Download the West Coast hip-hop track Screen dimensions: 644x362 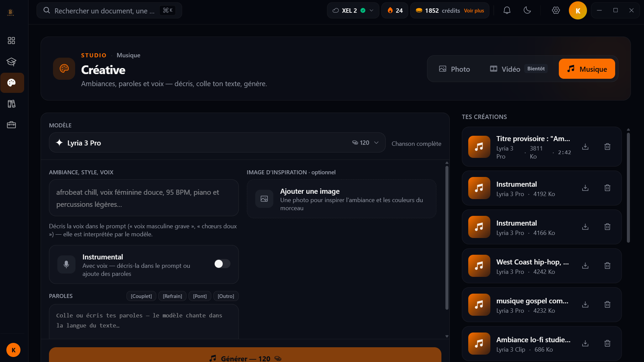[585, 266]
